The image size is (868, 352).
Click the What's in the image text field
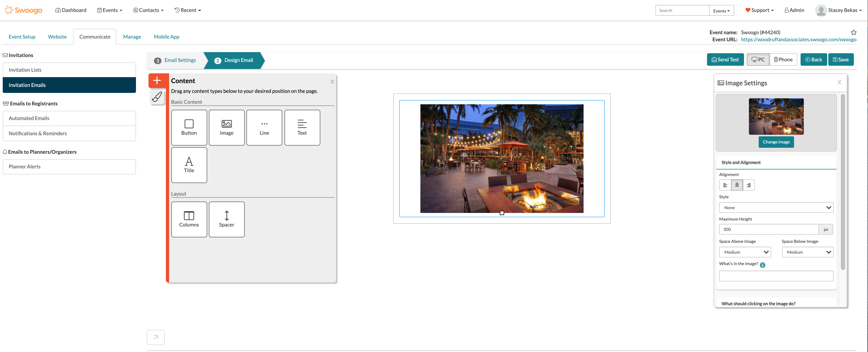pos(776,276)
